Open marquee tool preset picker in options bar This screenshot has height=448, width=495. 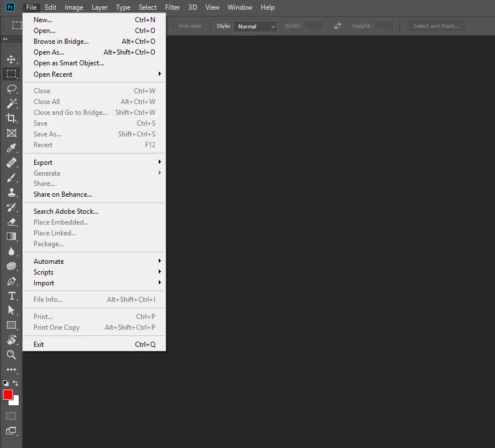point(16,26)
